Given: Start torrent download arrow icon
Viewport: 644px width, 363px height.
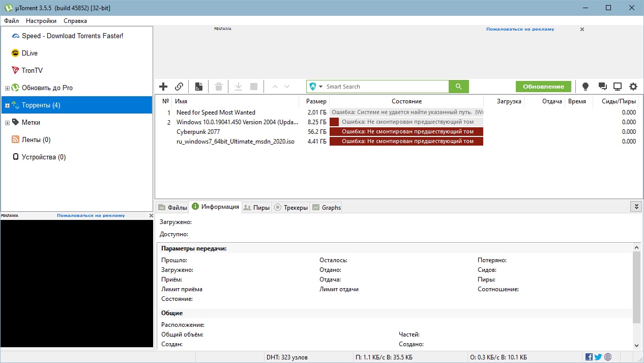Looking at the screenshot, I should tap(239, 87).
